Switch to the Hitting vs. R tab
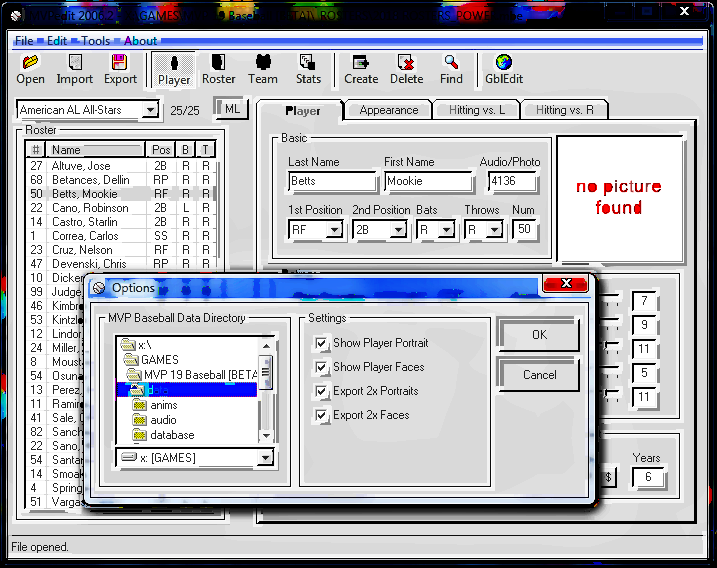 (x=565, y=110)
